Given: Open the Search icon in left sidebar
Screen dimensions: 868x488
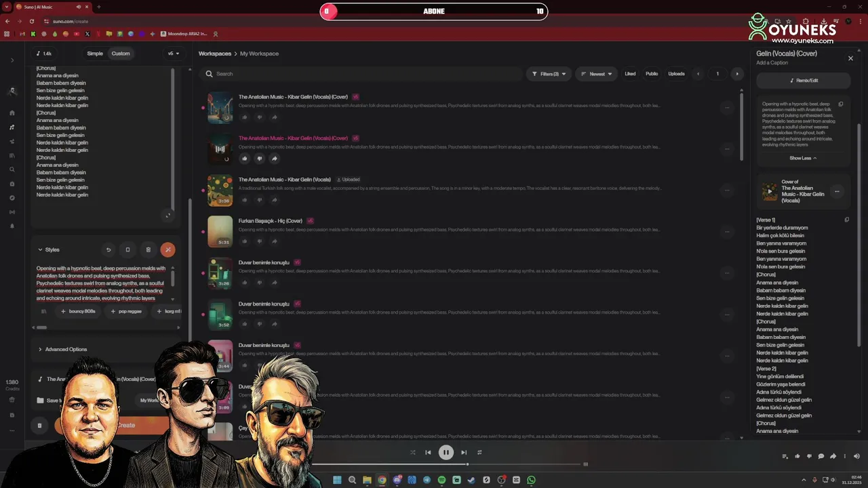Looking at the screenshot, I should point(12,169).
